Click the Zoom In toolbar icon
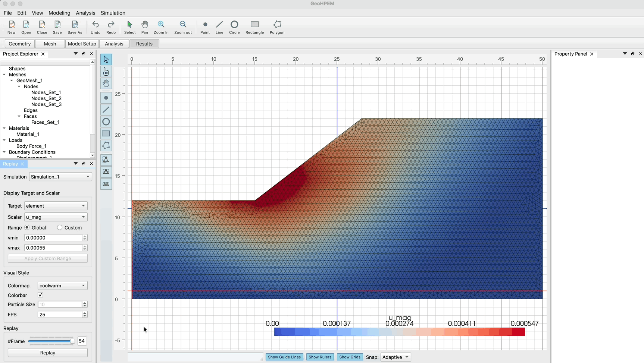Image resolution: width=644 pixels, height=363 pixels. click(x=161, y=25)
